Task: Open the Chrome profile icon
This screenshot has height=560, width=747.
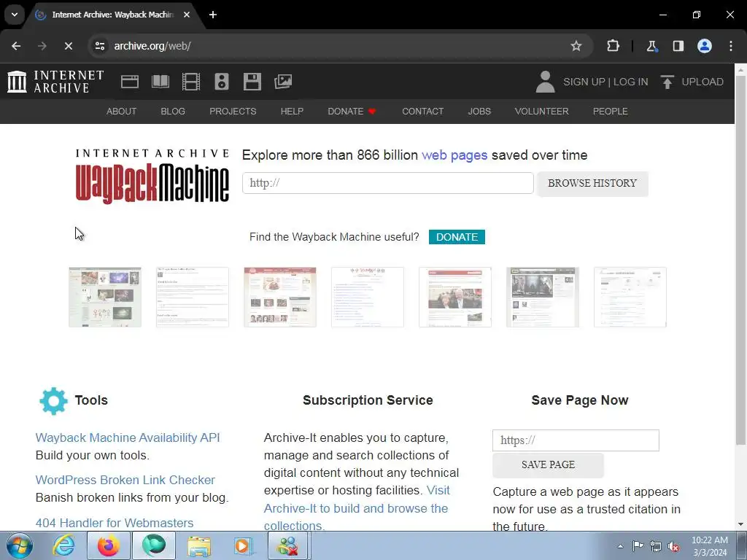Action: click(x=705, y=46)
